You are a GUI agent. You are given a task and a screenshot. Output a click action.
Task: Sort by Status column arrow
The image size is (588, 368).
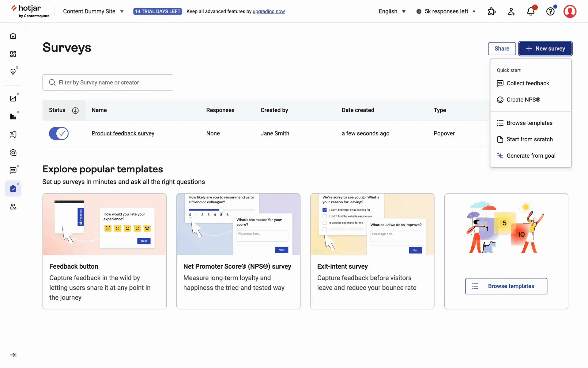coord(75,110)
